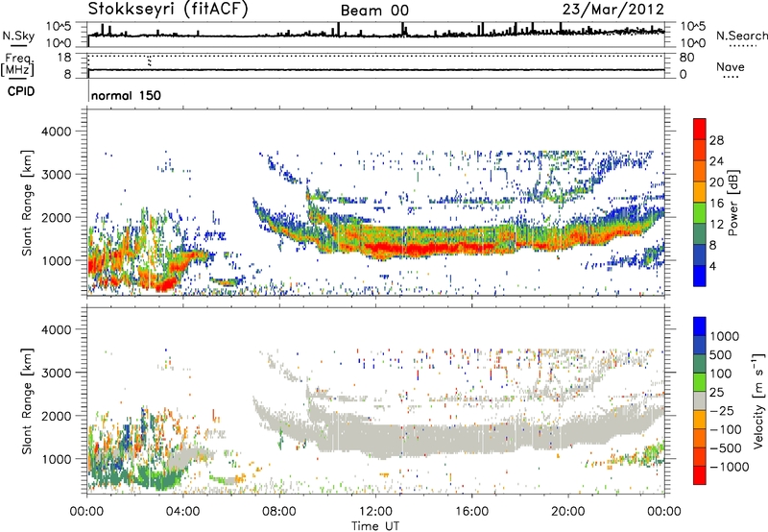Click the 12:00 time tick label

tap(375, 512)
